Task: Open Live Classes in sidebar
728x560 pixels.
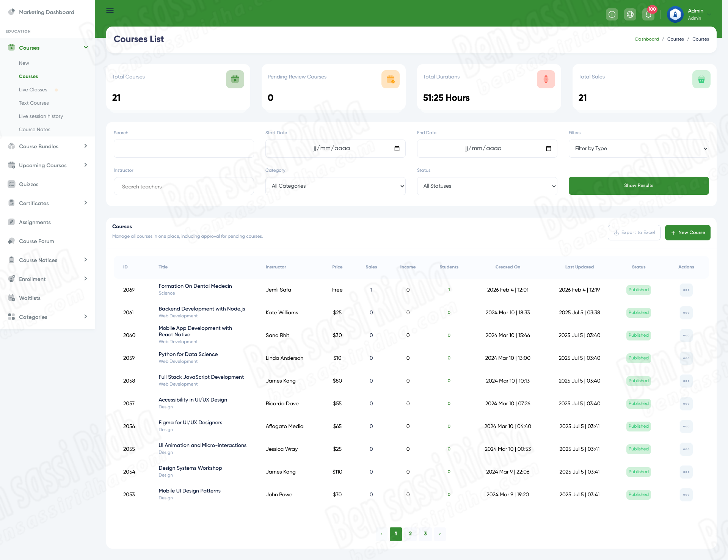Action: [x=33, y=90]
